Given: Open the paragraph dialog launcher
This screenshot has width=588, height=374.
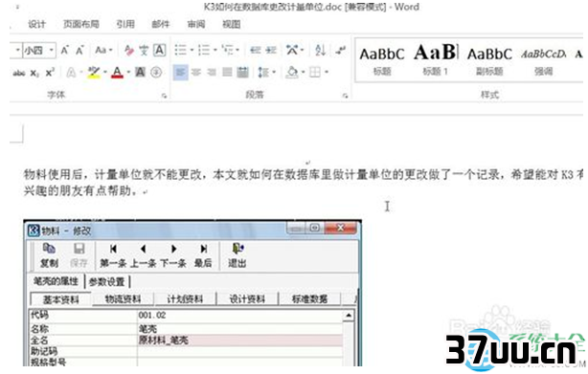Looking at the screenshot, I should coord(345,97).
